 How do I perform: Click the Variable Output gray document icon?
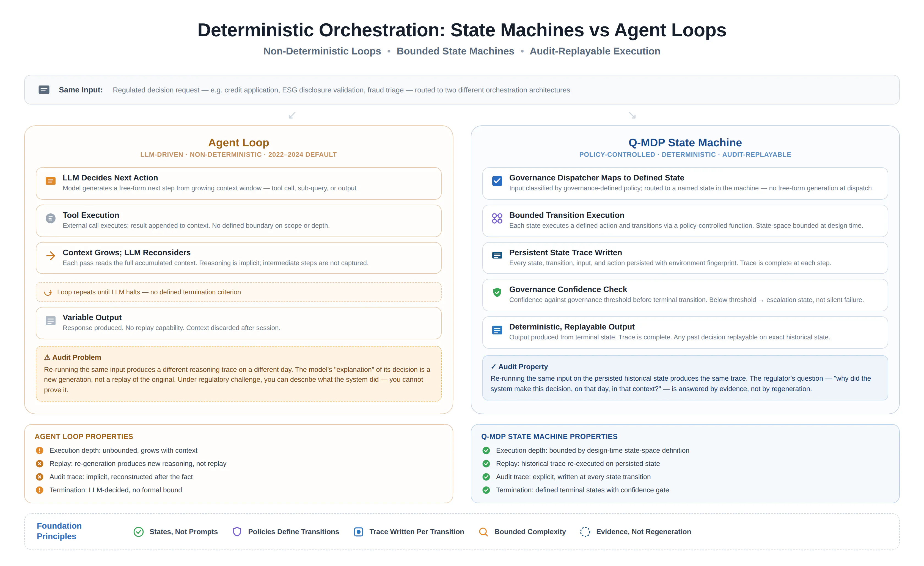(51, 321)
